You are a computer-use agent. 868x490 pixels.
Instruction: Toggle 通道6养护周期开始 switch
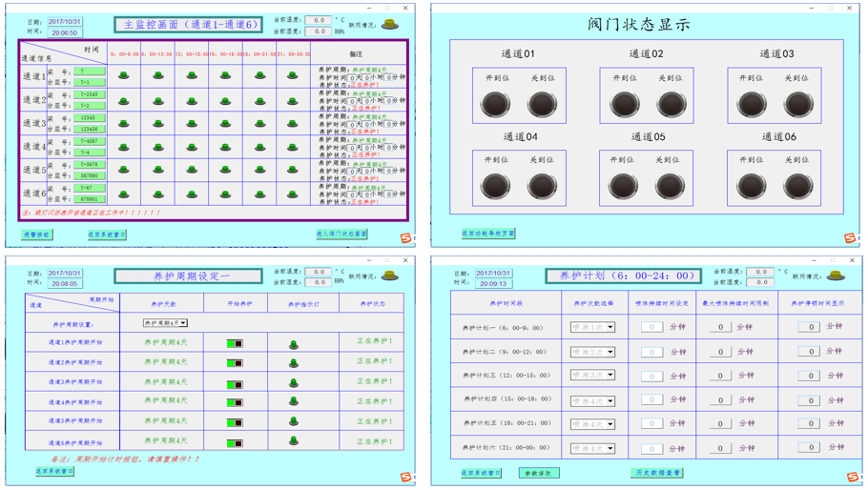pos(235,442)
